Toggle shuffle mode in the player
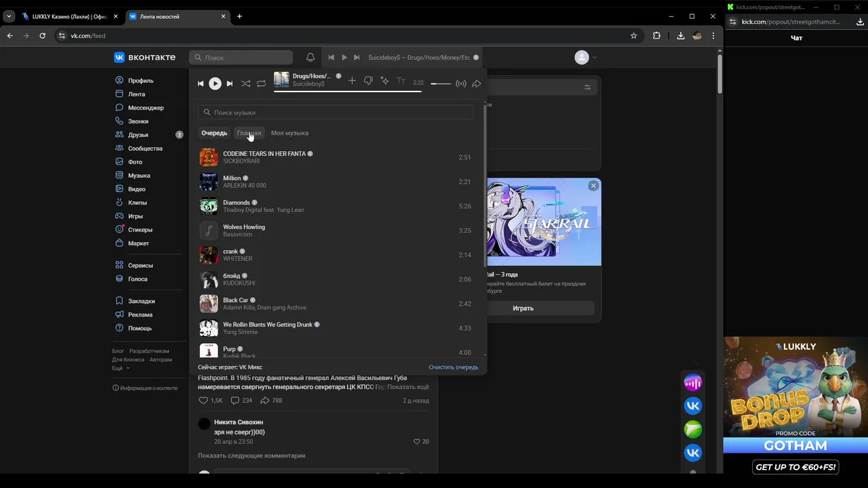 [245, 83]
